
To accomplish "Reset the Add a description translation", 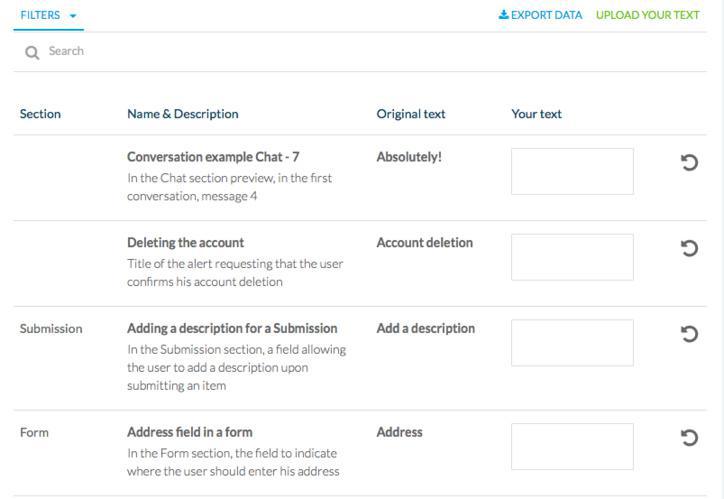I will (x=688, y=334).
